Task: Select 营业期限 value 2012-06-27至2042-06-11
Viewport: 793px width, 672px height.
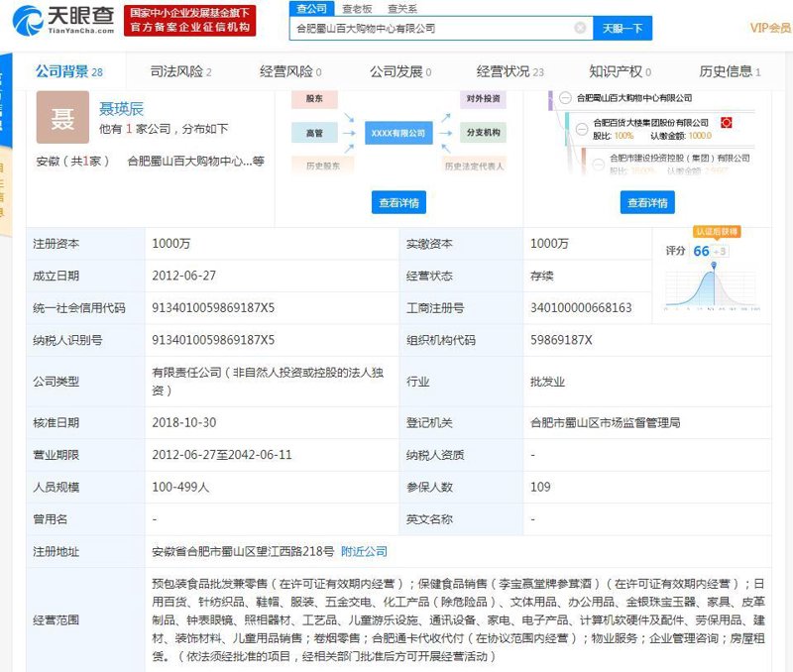Action: [221, 455]
